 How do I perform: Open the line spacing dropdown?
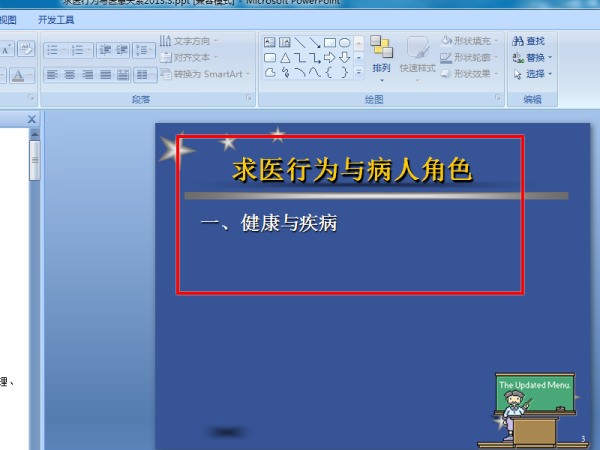point(144,50)
